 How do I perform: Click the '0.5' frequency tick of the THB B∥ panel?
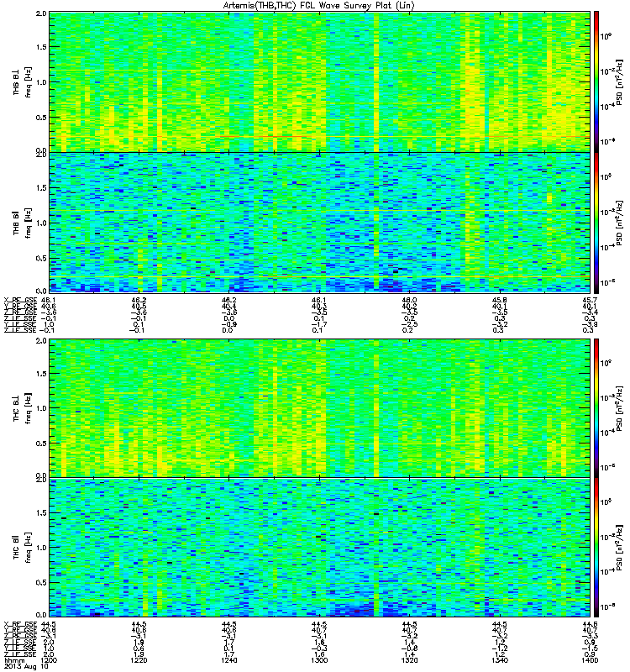(x=41, y=259)
